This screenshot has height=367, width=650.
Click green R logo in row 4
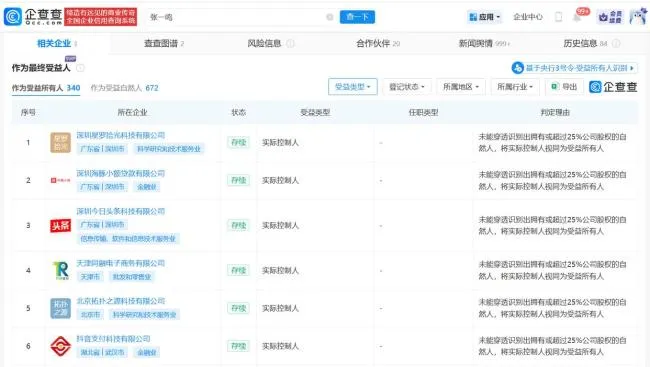61,270
